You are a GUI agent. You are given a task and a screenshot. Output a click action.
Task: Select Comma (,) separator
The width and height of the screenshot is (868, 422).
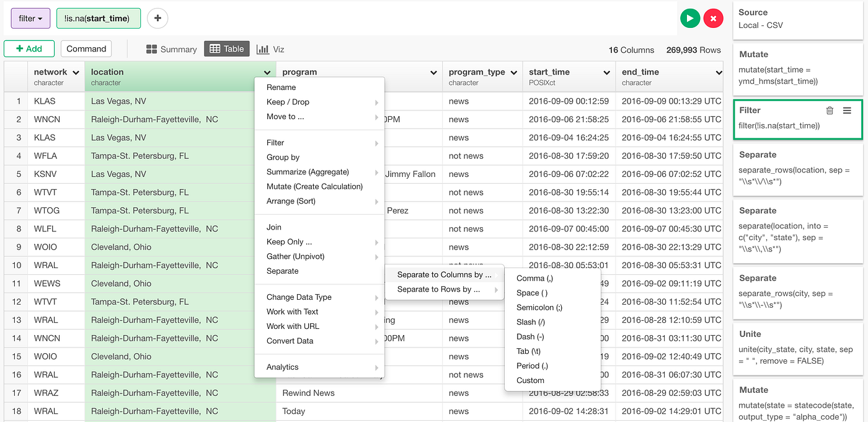[x=553, y=279]
